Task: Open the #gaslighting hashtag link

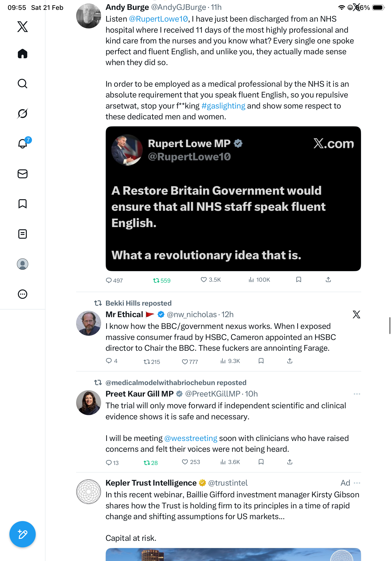Action: (223, 106)
